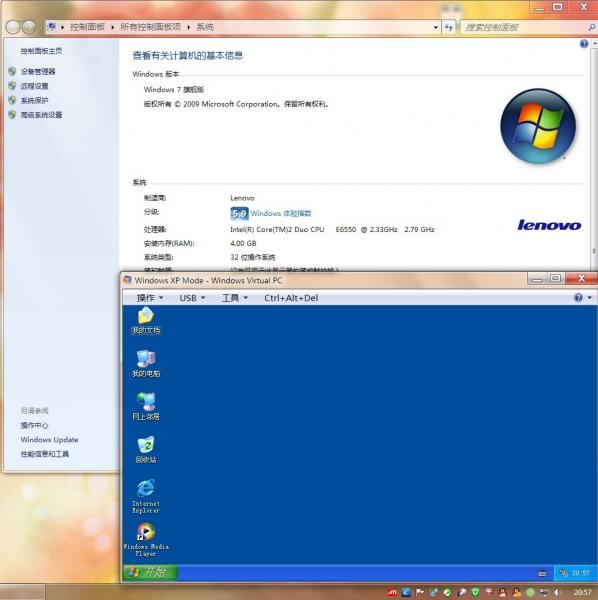Click the Windows 7 taskbar clock 20:57

(582, 593)
